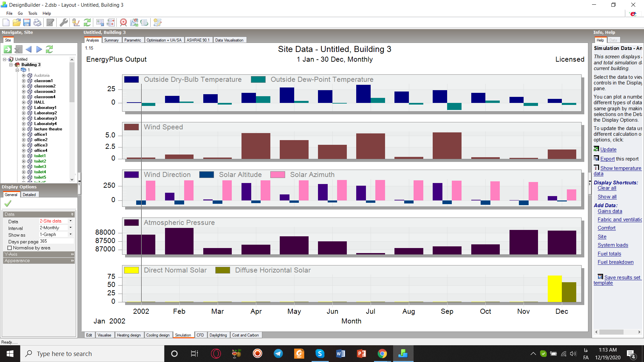Apply display options with the green checkmark
Screen dimensions: 644x362
(8, 203)
